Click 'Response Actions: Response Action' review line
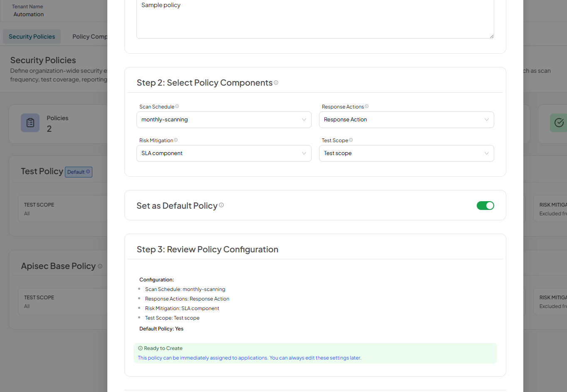 (x=187, y=299)
